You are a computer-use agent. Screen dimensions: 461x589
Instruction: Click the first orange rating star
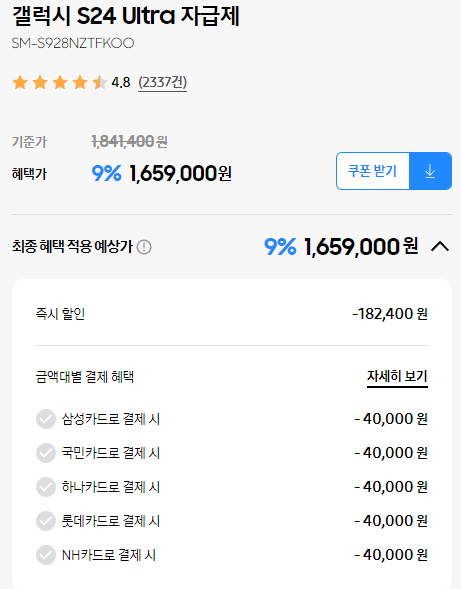pyautogui.click(x=20, y=82)
